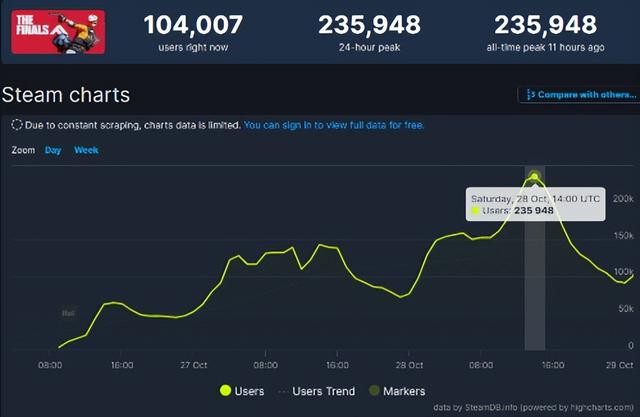640x417 pixels.
Task: Click the Saturday, 28 Oct tooltip date
Action: coord(535,199)
